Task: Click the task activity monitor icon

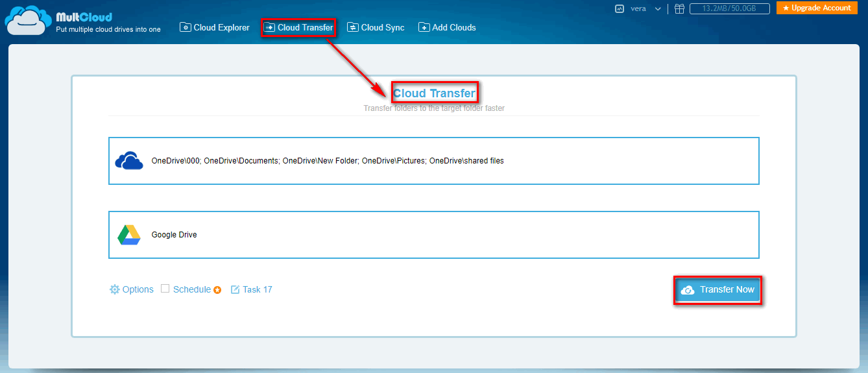Action: [x=619, y=9]
